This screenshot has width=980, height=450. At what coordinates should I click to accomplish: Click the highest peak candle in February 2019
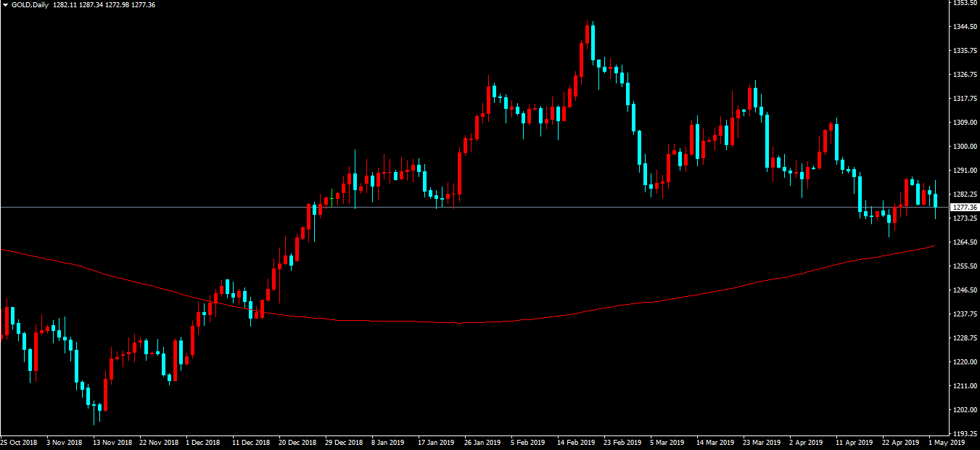click(593, 42)
